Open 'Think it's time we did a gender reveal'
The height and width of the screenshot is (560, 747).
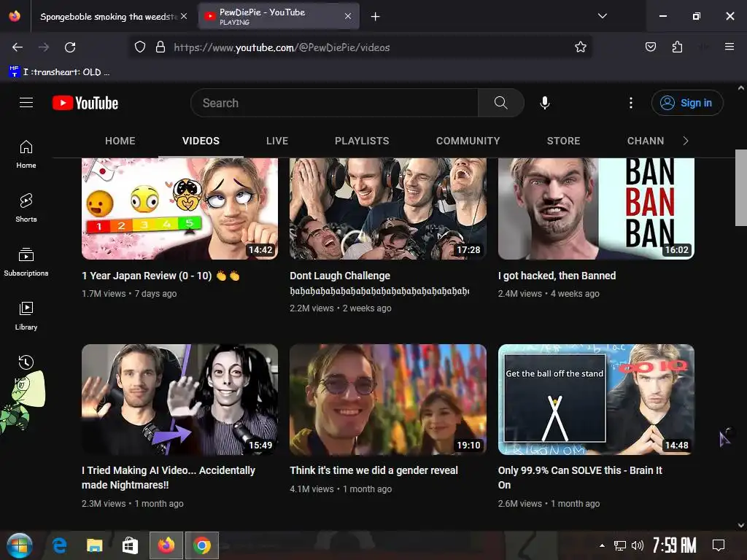374,470
